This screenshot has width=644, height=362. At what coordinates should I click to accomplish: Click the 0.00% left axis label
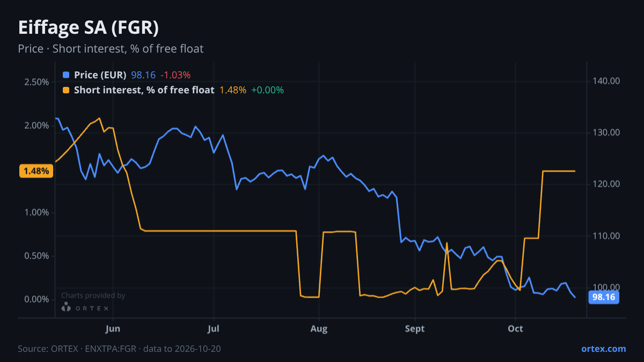tap(36, 299)
